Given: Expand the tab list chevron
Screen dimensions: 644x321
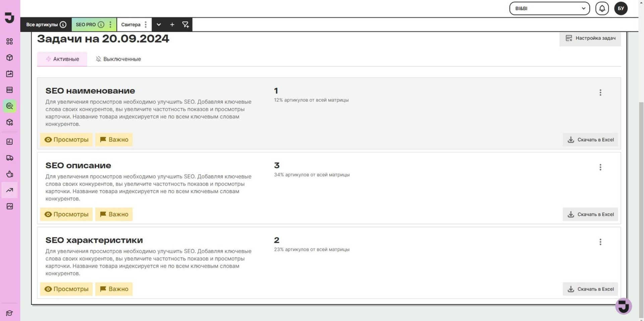Looking at the screenshot, I should pyautogui.click(x=159, y=25).
